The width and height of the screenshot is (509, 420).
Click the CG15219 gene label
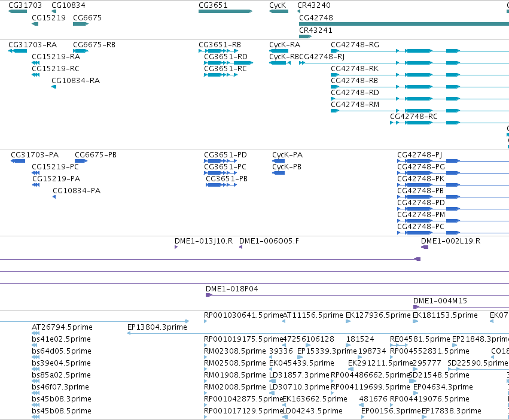click(x=48, y=17)
